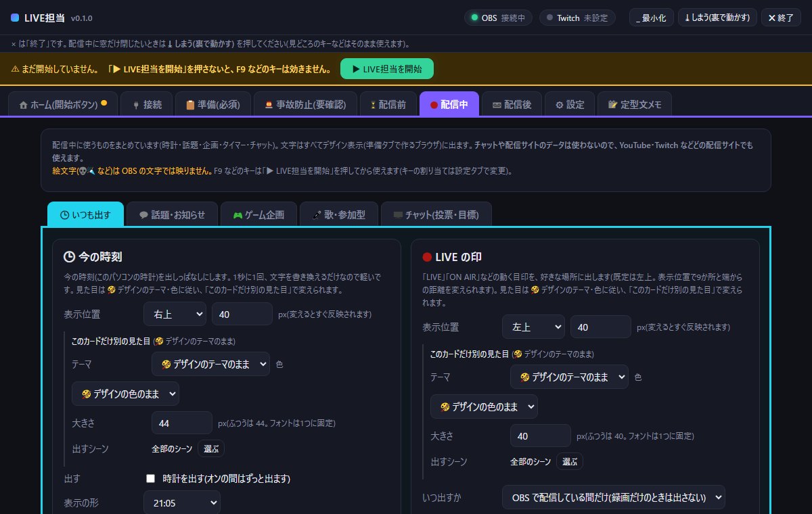
Task: Open いつ出すか dropdown for LIVE mark
Action: [x=613, y=497]
